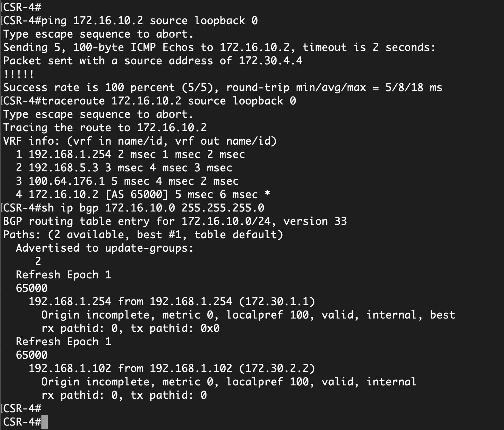Click the "tx pathid: 0x0" text
The image size is (504, 430).
(x=175, y=328)
